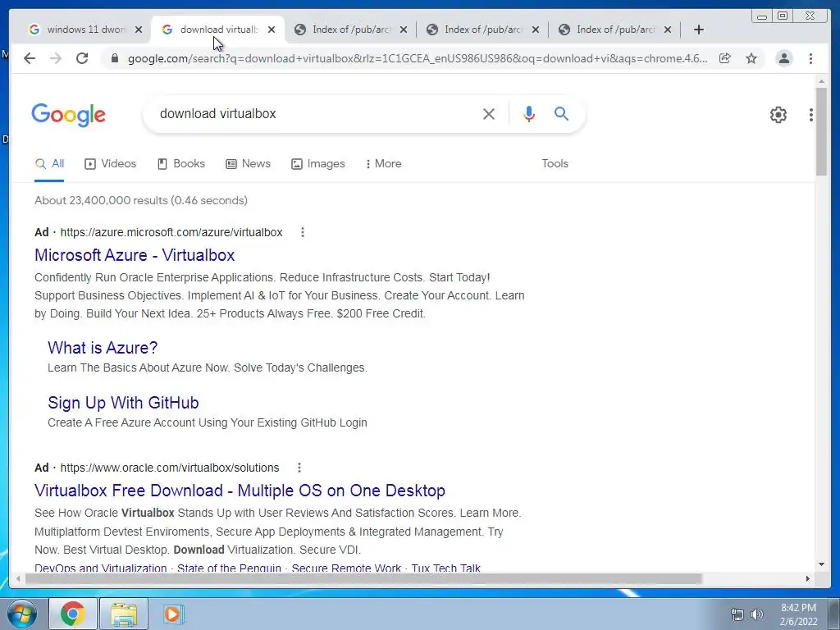Close the 'windows 11' tab
The height and width of the screenshot is (630, 840).
pos(139,30)
